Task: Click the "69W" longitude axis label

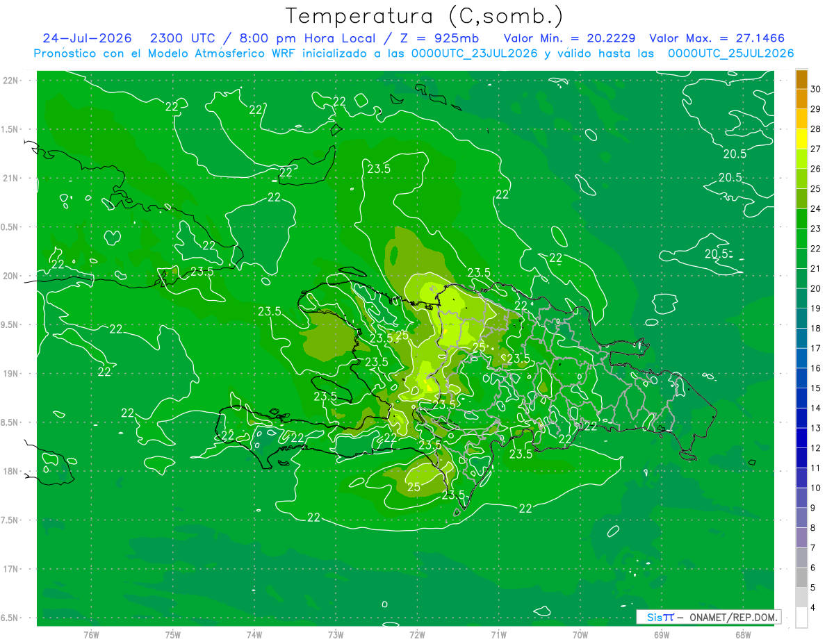Action: [661, 634]
